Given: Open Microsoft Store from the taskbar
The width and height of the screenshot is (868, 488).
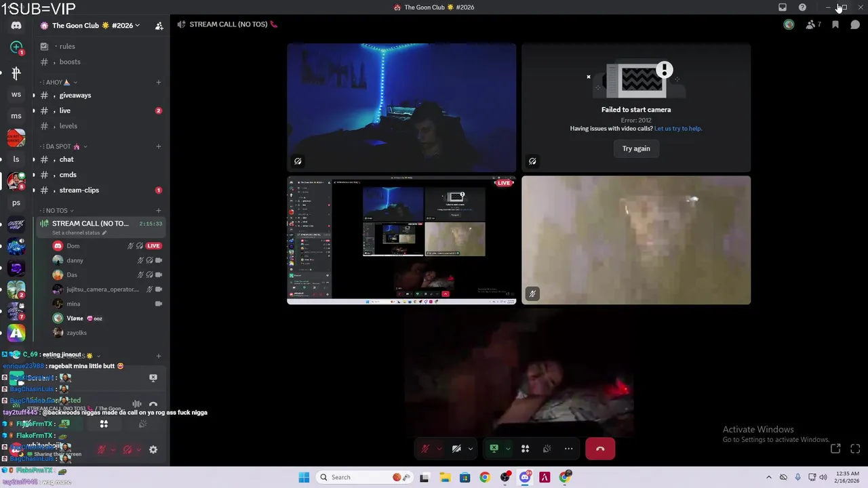Looking at the screenshot, I should point(465,477).
